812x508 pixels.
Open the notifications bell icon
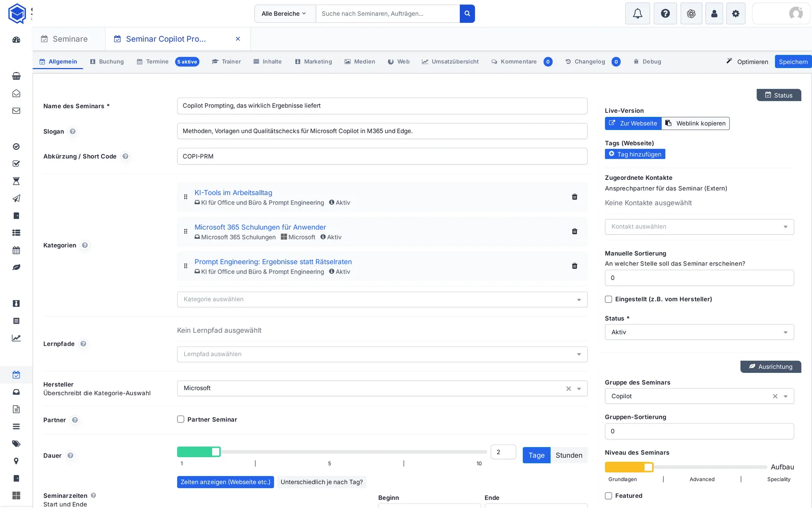coord(637,14)
